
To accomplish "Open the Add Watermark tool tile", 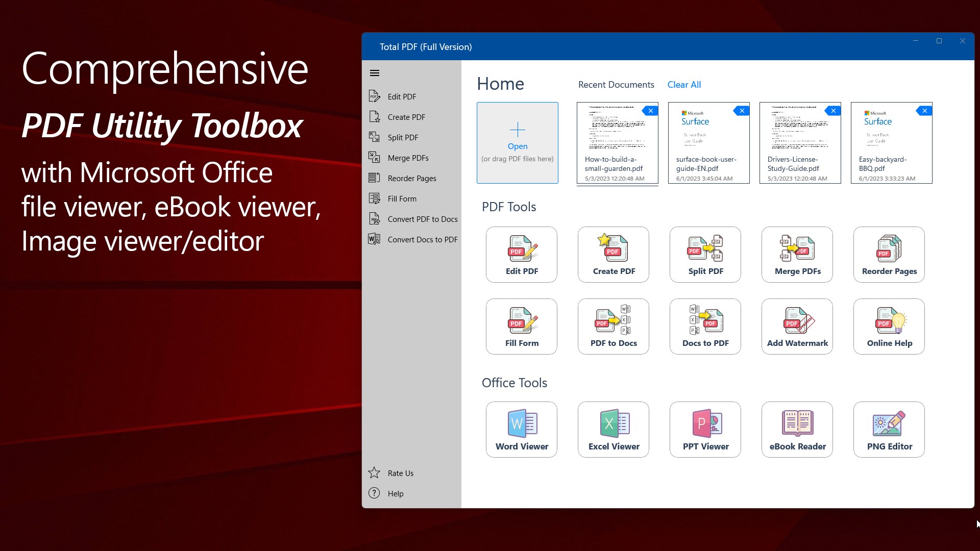I will click(797, 327).
